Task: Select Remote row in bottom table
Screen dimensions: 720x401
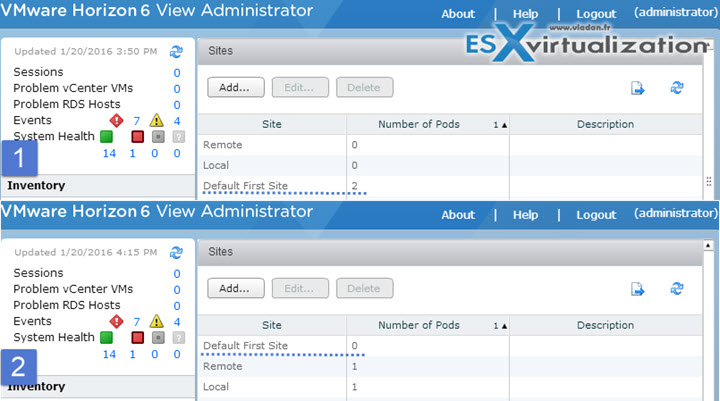Action: 450,367
